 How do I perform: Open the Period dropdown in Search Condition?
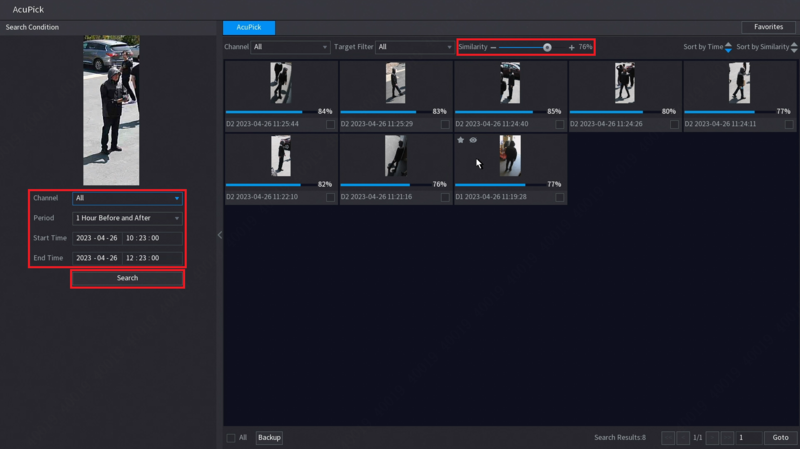127,218
